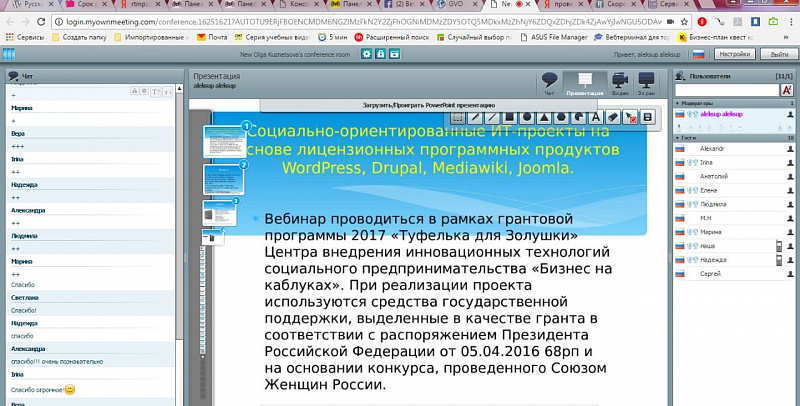Open the GVO browser tab
Viewport: 800px width, 406px height.
(456, 4)
